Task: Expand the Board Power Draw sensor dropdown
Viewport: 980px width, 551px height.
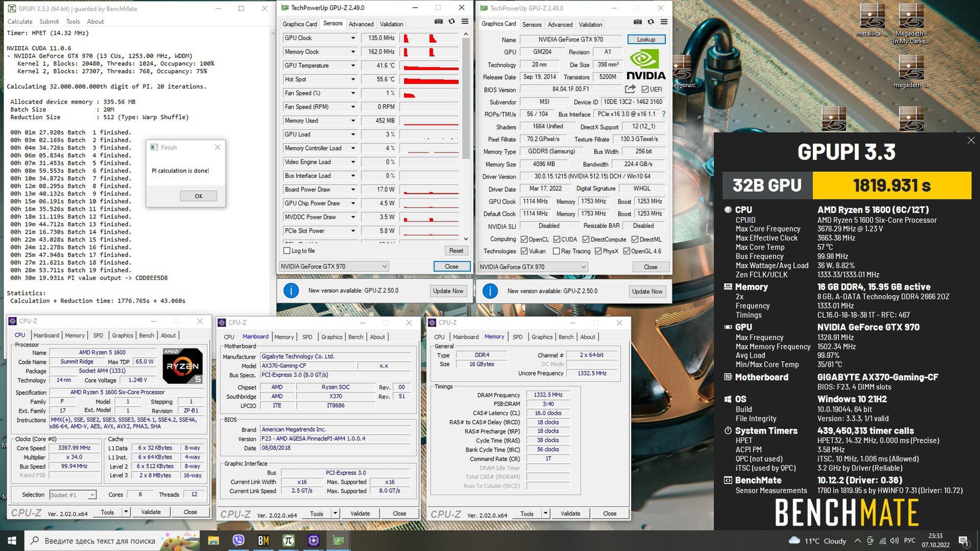Action: pos(353,189)
